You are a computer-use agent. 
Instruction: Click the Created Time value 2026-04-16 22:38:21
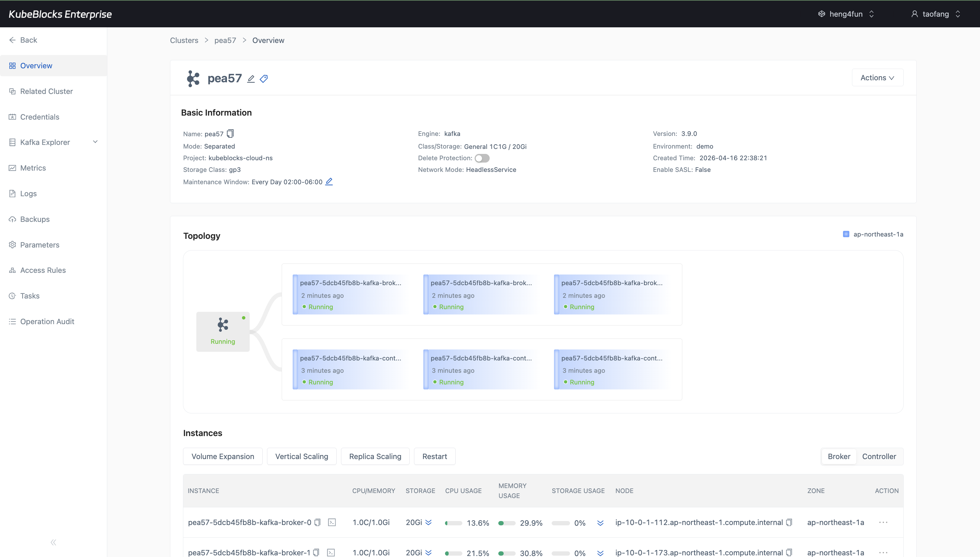(733, 158)
